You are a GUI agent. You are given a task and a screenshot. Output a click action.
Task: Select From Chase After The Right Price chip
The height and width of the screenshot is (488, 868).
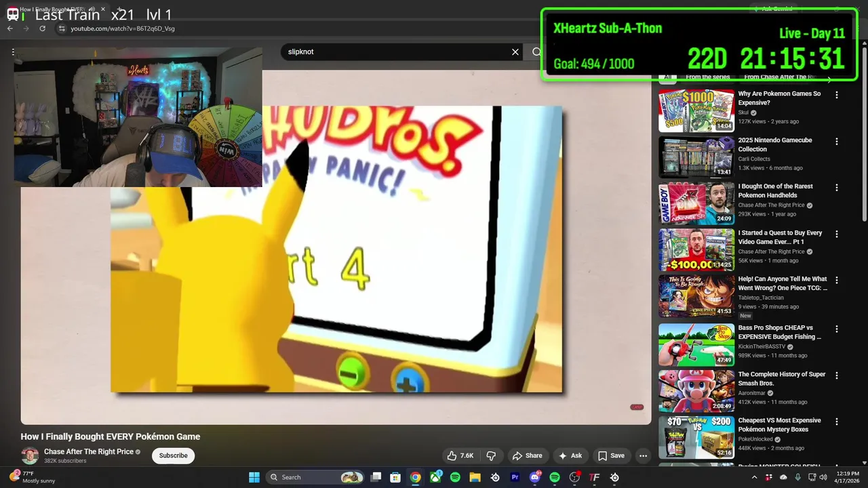[x=779, y=77]
